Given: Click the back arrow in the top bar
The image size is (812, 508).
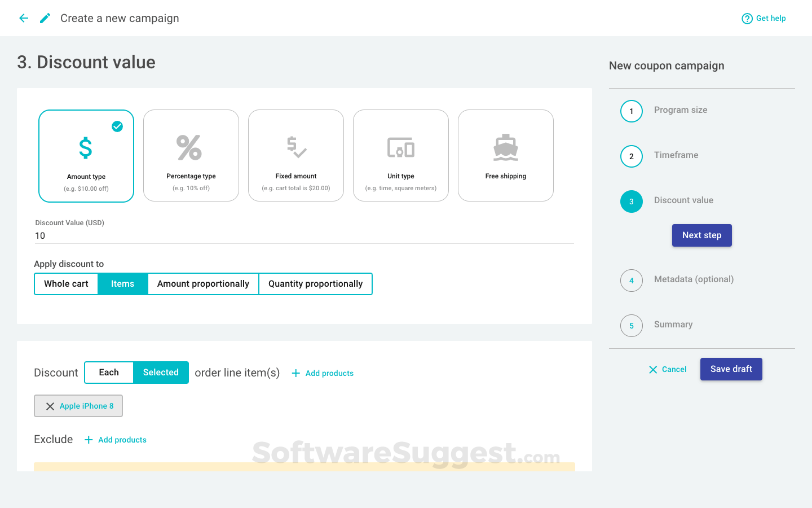Looking at the screenshot, I should [x=23, y=17].
